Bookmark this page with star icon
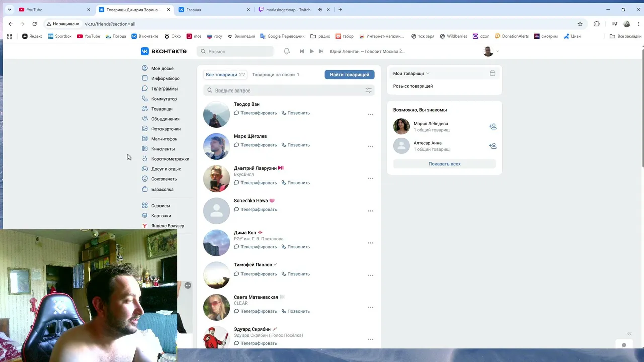The image size is (644, 362). [580, 24]
